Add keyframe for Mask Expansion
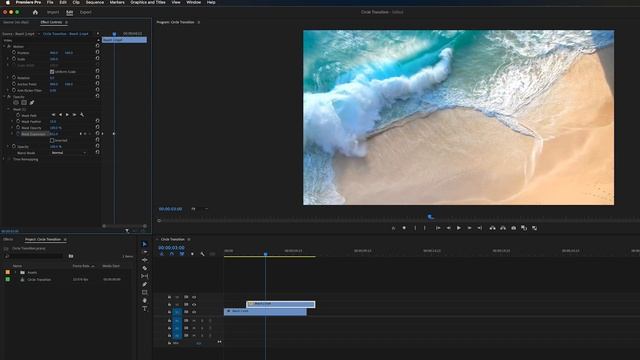640x360 pixels. point(85,133)
